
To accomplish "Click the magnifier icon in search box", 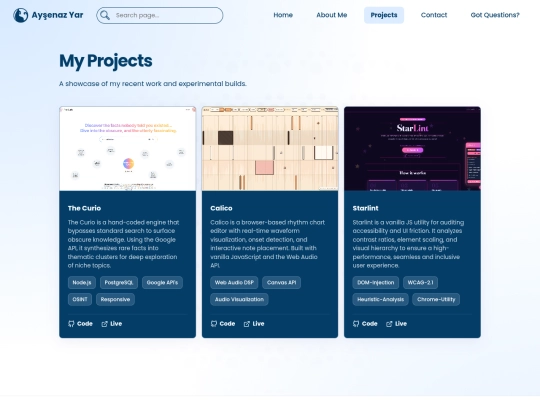I will click(105, 15).
